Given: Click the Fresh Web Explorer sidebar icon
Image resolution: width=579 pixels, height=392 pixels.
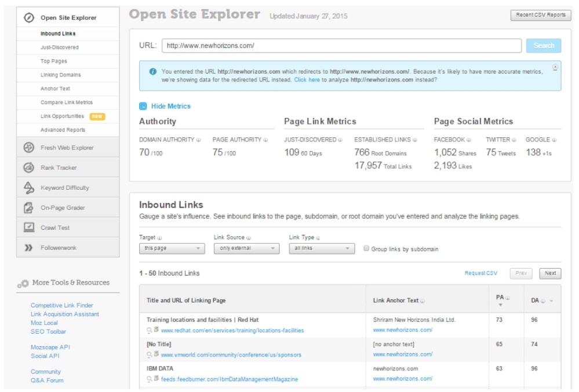Looking at the screenshot, I should click(x=29, y=148).
